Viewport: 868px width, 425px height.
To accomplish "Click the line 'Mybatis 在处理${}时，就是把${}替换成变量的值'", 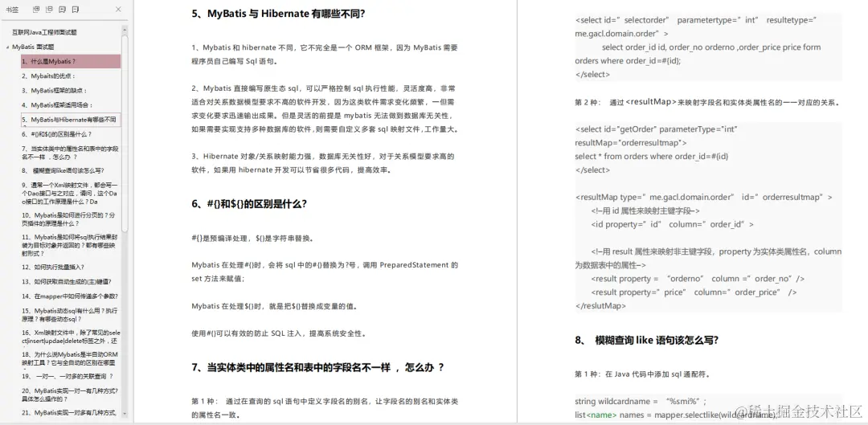I will 274,306.
